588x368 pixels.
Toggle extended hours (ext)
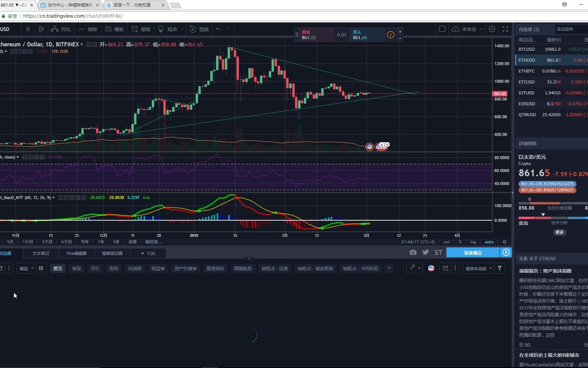(x=447, y=242)
